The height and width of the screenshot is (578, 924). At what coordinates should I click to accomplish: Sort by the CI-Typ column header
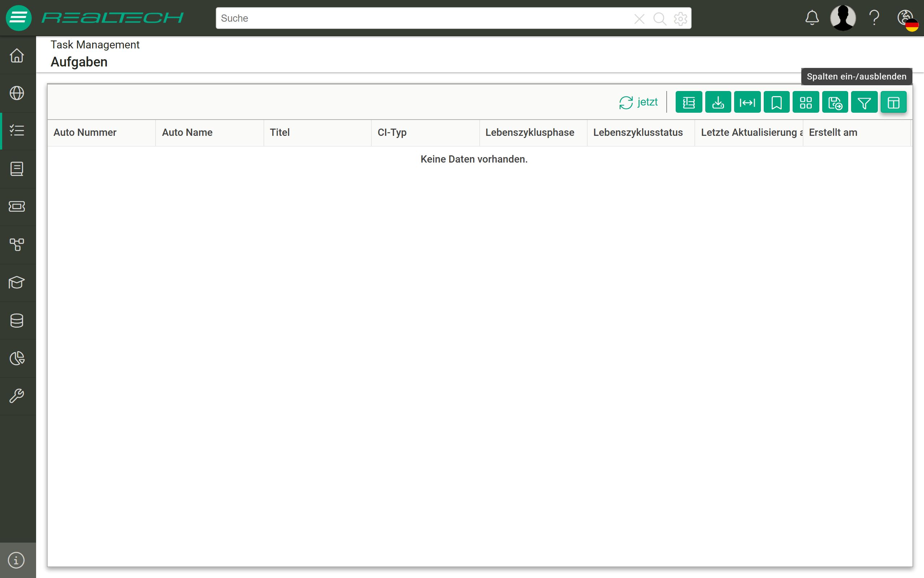pos(425,133)
